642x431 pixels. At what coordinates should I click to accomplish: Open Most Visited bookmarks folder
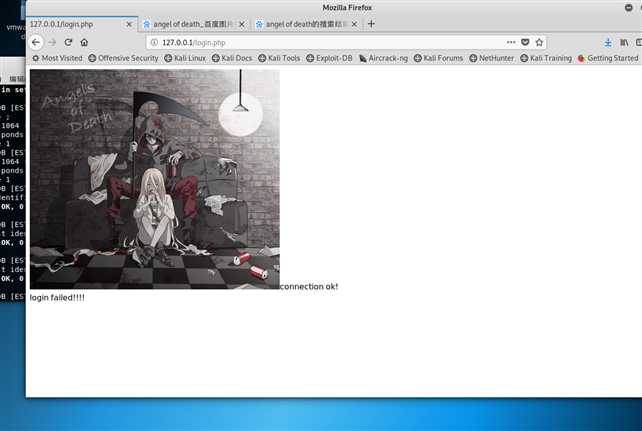57,58
